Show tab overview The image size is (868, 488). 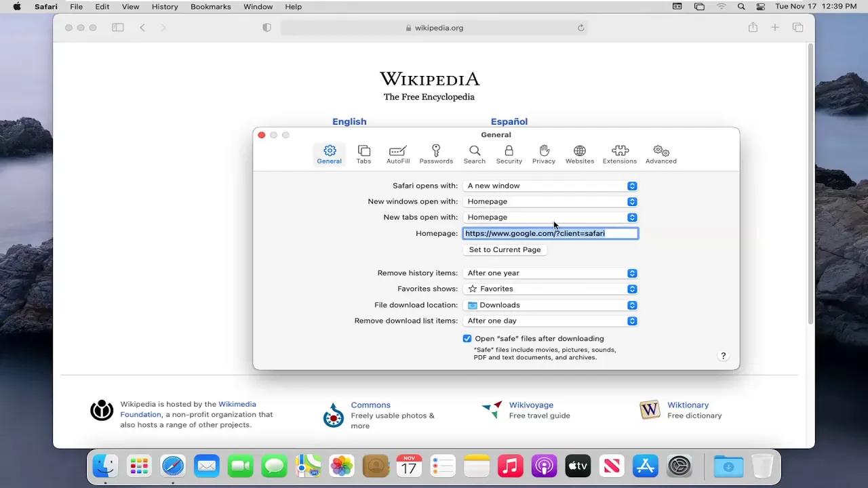(797, 28)
